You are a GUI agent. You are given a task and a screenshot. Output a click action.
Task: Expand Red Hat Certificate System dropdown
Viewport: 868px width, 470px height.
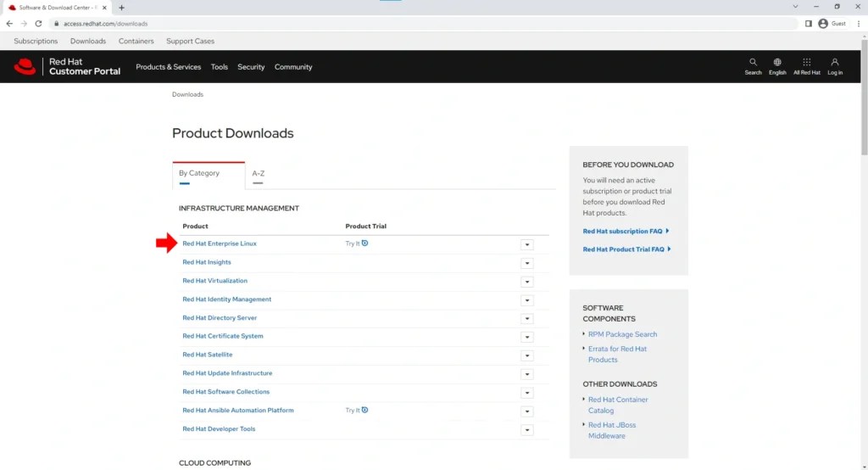coord(527,337)
